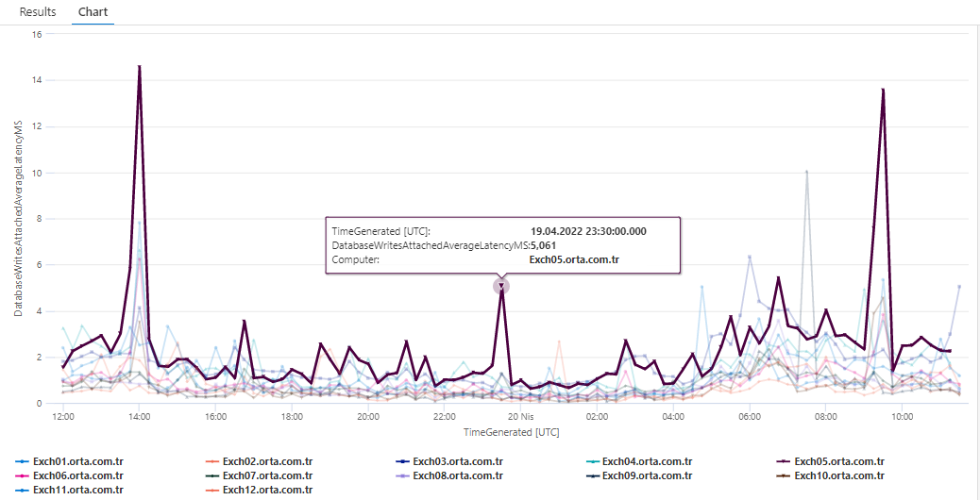Image resolution: width=980 pixels, height=500 pixels.
Task: Click the grey spike peak near 07:30
Action: click(807, 172)
